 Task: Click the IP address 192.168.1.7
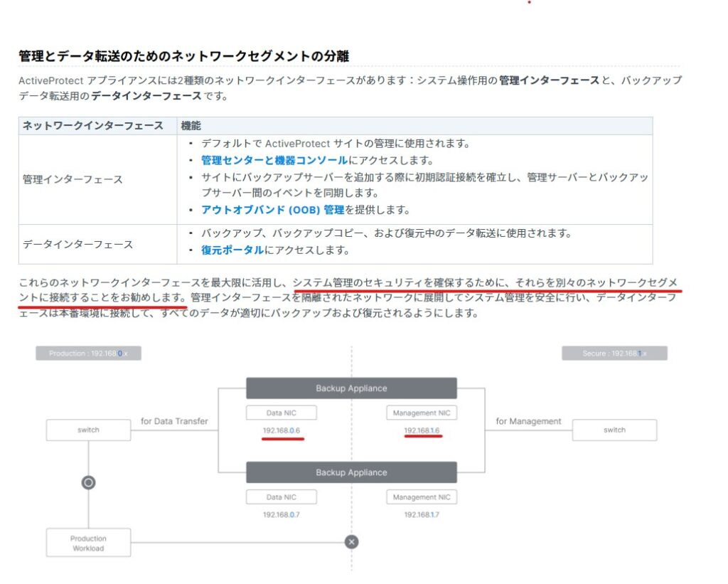pyautogui.click(x=422, y=514)
